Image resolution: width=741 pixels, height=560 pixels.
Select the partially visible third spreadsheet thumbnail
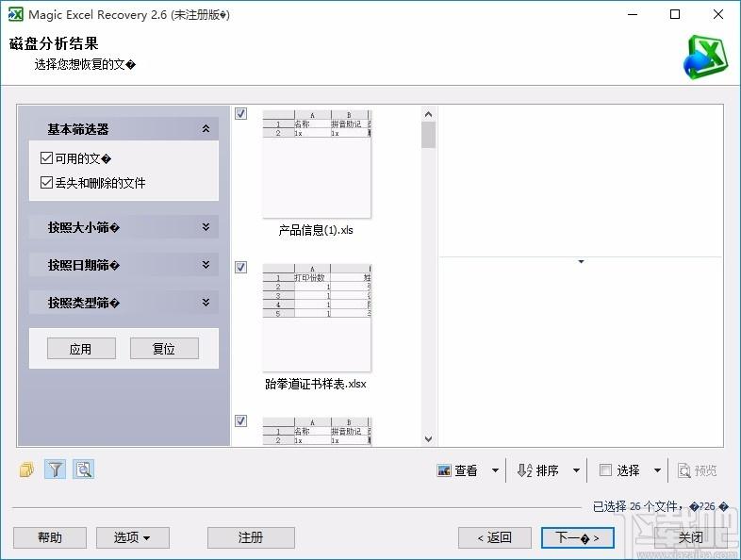click(x=317, y=431)
